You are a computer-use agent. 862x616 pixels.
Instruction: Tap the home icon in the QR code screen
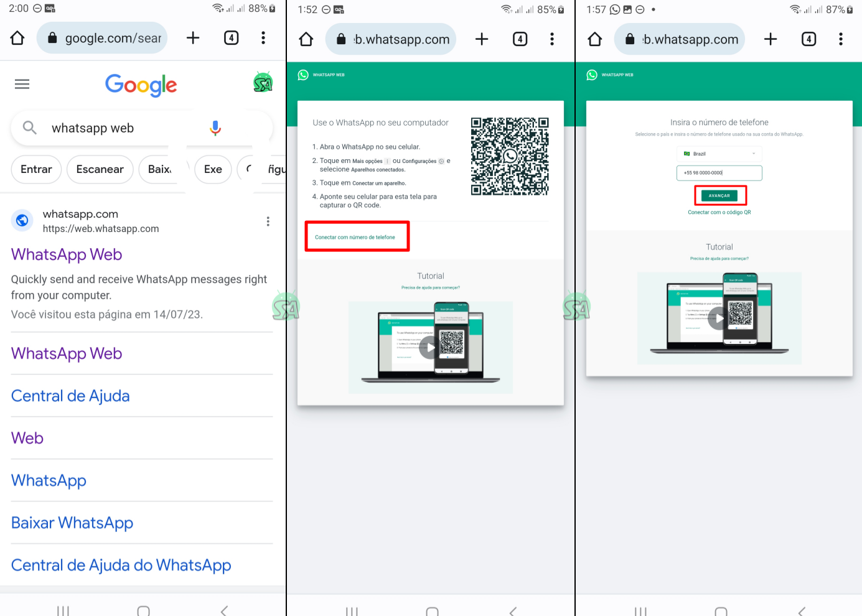306,39
